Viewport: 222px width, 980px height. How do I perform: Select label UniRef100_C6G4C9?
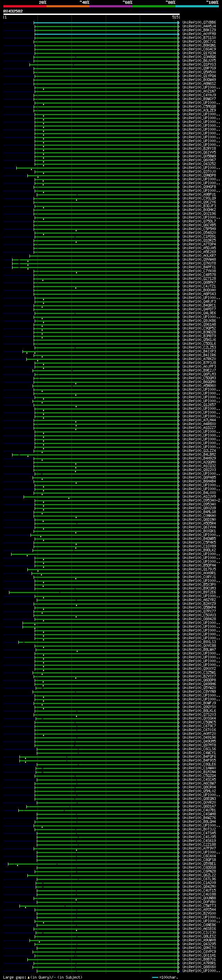tap(199, 49)
